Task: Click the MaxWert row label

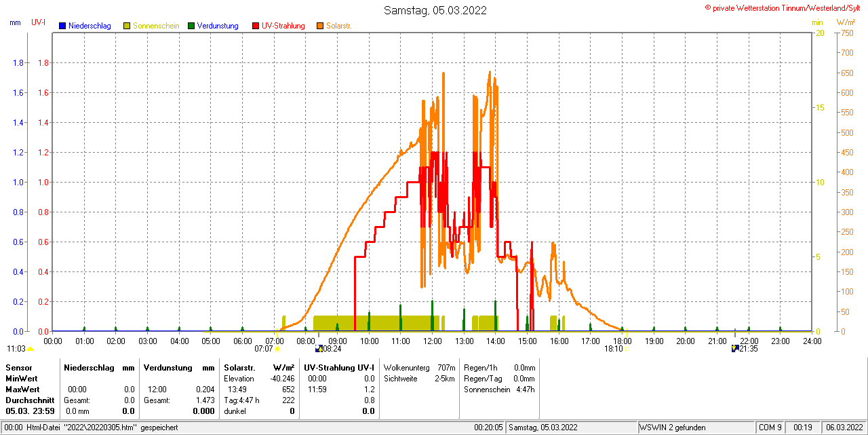Action: [24, 390]
